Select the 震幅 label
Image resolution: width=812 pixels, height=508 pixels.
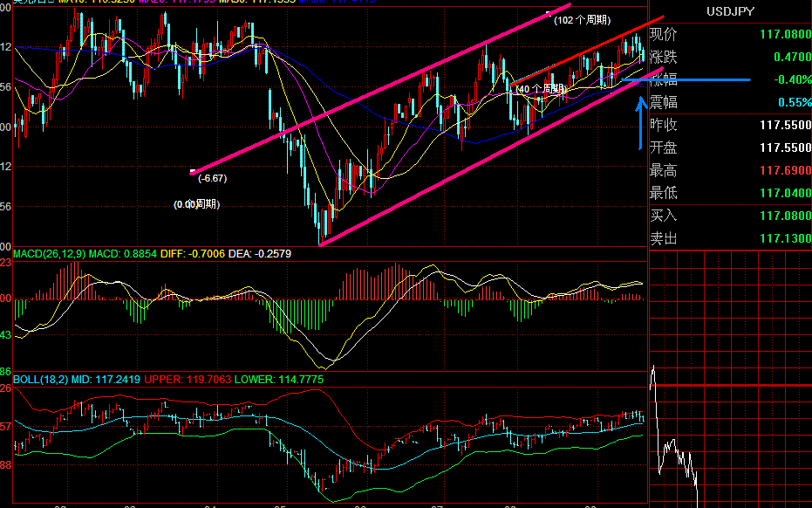664,102
